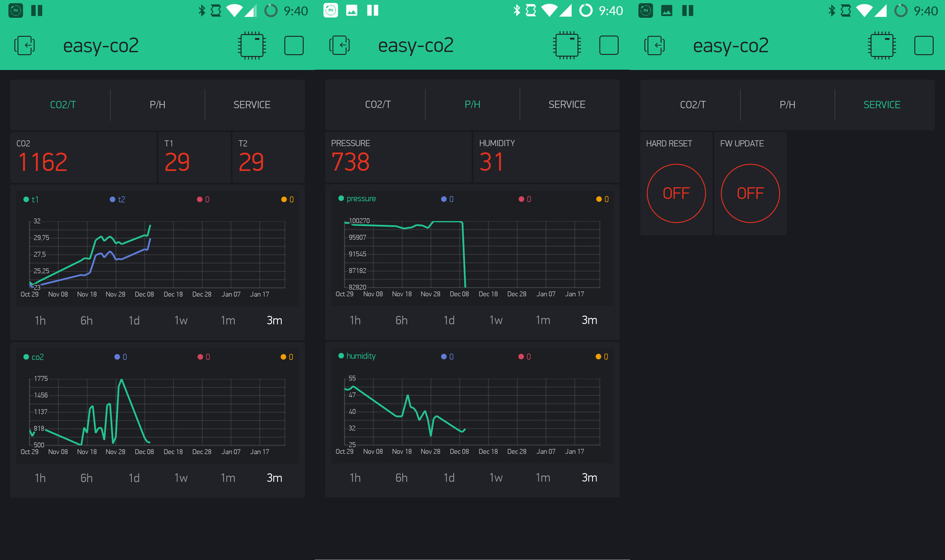Tap exit project icon on right screen
Screen dimensions: 945x560
(x=655, y=46)
